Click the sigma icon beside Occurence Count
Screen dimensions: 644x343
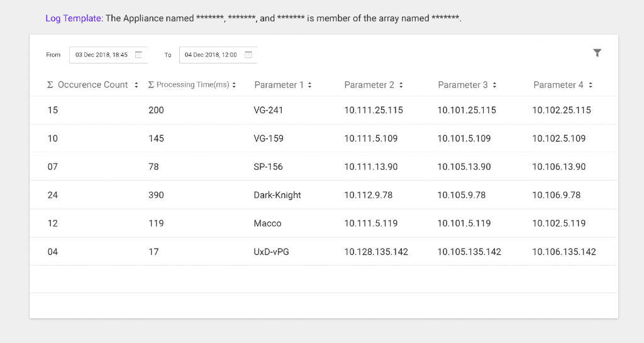(x=50, y=85)
